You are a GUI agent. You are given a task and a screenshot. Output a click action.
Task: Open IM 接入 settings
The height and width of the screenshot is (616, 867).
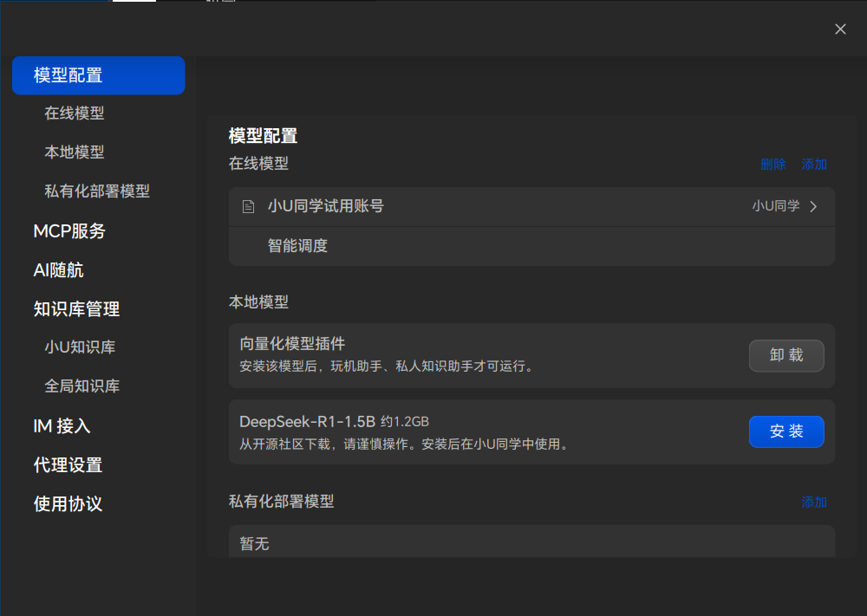click(62, 426)
